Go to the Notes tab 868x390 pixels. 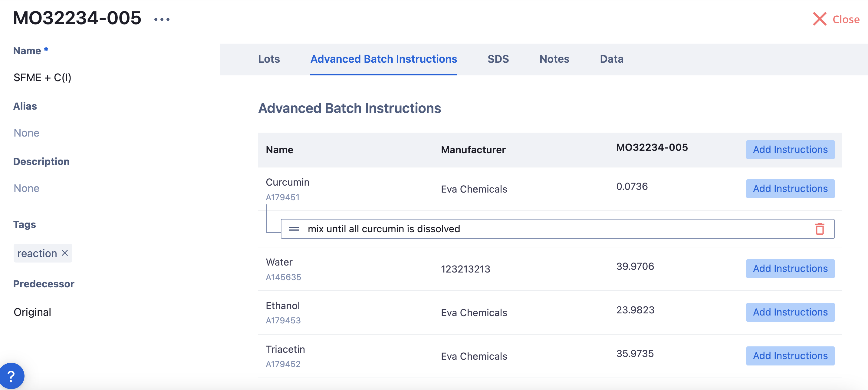pyautogui.click(x=554, y=59)
